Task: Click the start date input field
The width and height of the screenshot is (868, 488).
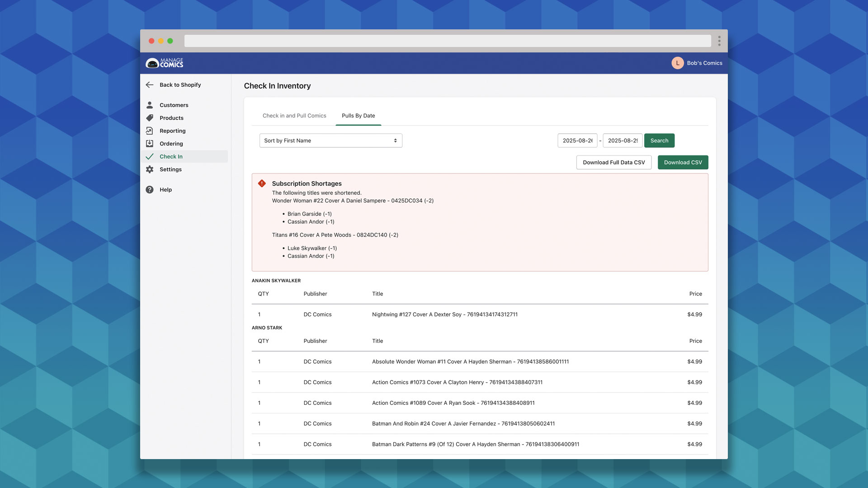Action: (577, 141)
